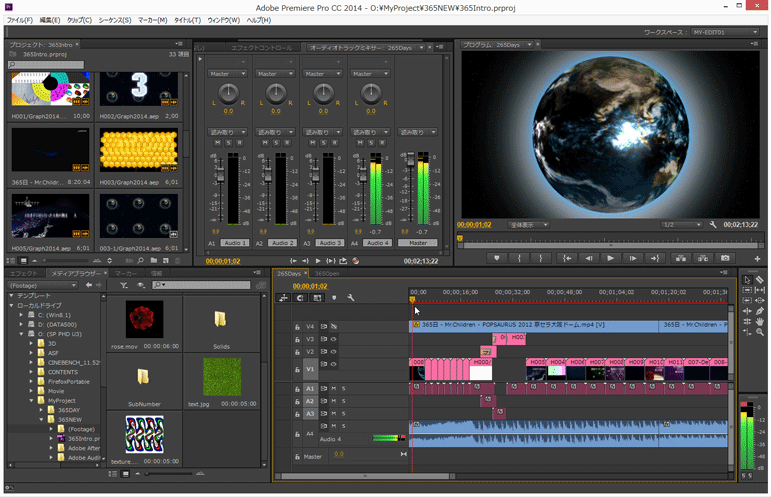The image size is (771, 497).
Task: Click the Audio 1 volume fader
Action: [220, 176]
